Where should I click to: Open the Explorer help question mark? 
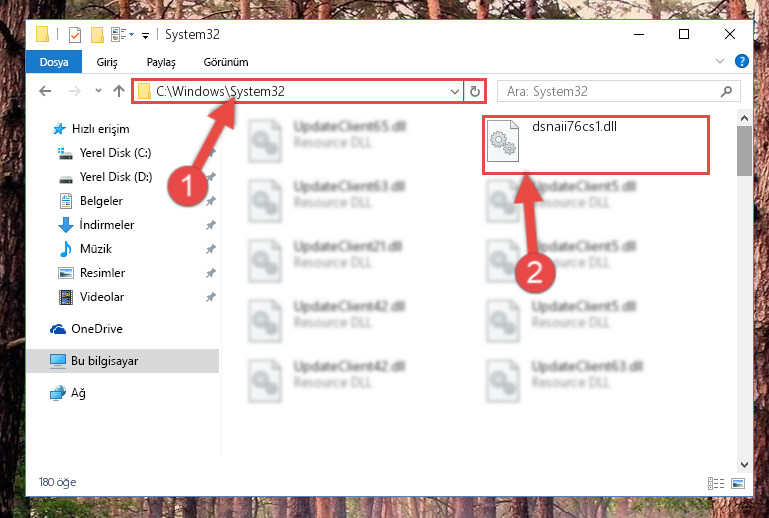click(x=742, y=61)
